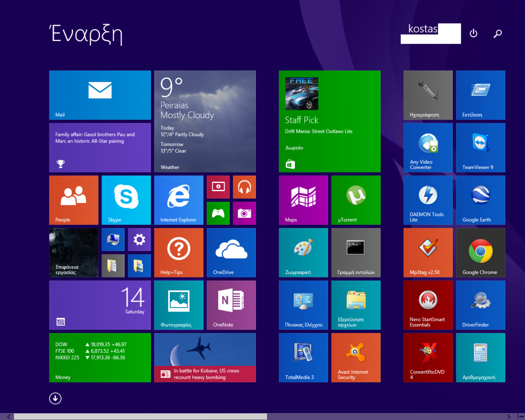Launch the µTorrent tile
The width and height of the screenshot is (525, 420).
[356, 200]
